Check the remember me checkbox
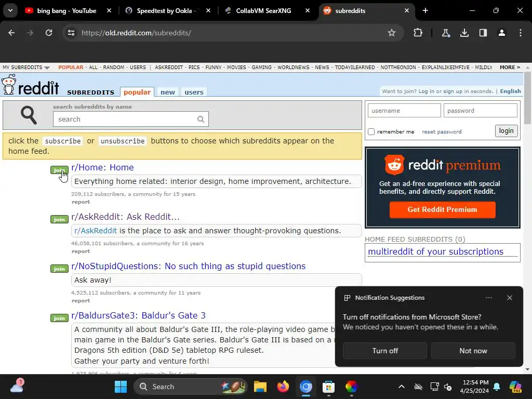This screenshot has height=399, width=532. click(371, 131)
